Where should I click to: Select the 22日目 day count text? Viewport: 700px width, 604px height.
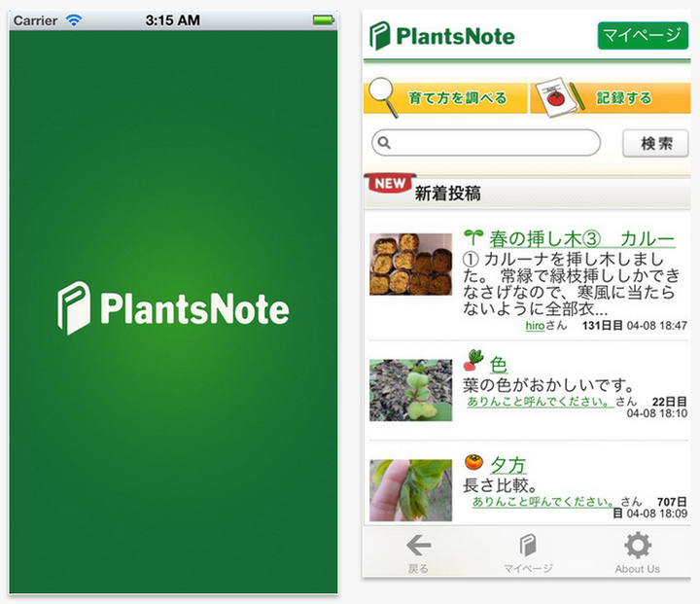670,402
